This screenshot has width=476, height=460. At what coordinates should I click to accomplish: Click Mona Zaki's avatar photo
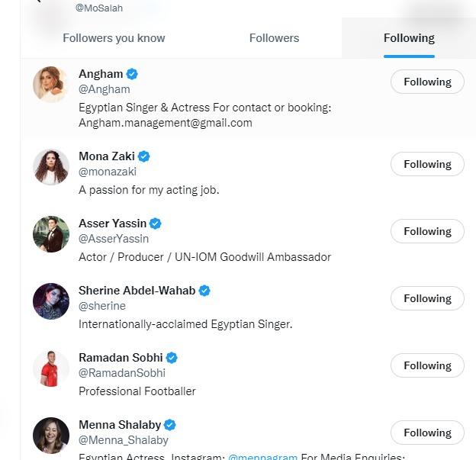pos(51,166)
